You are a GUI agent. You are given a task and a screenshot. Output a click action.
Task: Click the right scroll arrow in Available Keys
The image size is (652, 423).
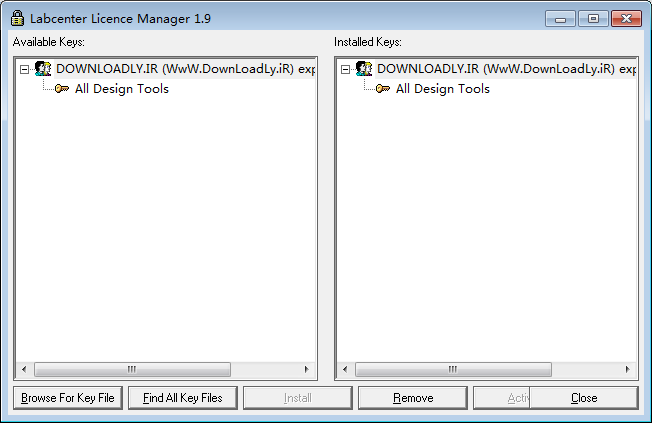click(x=307, y=369)
